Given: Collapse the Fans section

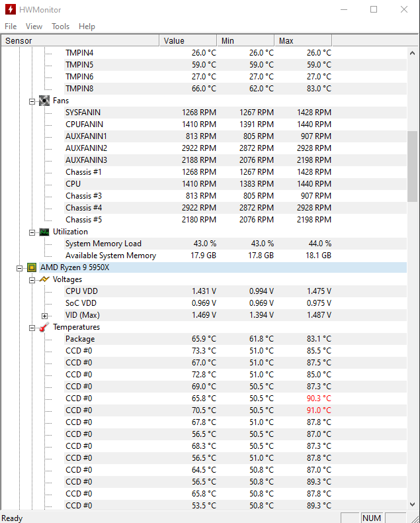Looking at the screenshot, I should (x=32, y=101).
